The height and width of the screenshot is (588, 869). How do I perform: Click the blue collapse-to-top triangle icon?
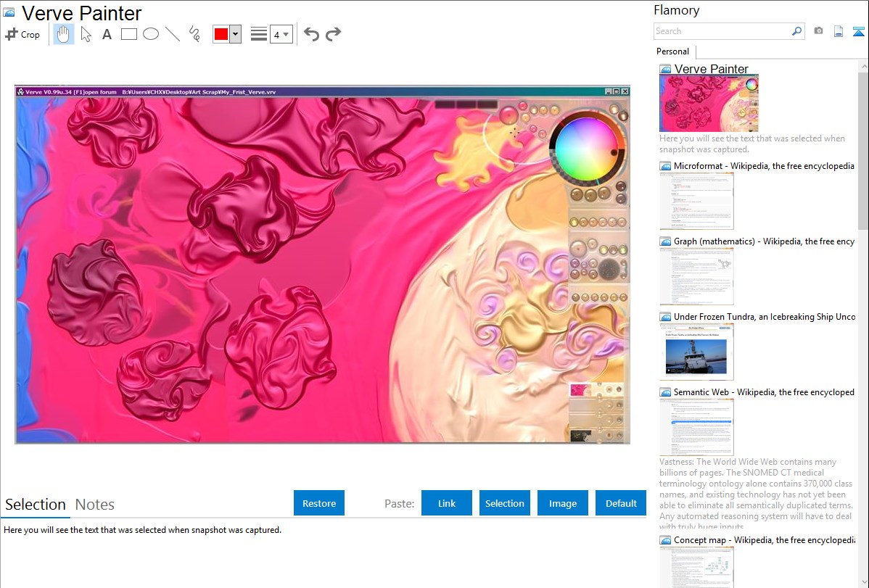pos(858,31)
